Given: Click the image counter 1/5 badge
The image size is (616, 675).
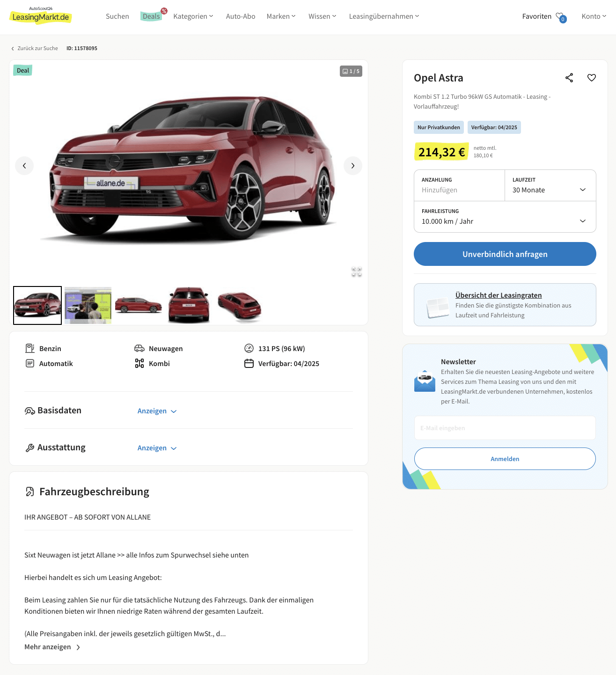Looking at the screenshot, I should (x=351, y=71).
